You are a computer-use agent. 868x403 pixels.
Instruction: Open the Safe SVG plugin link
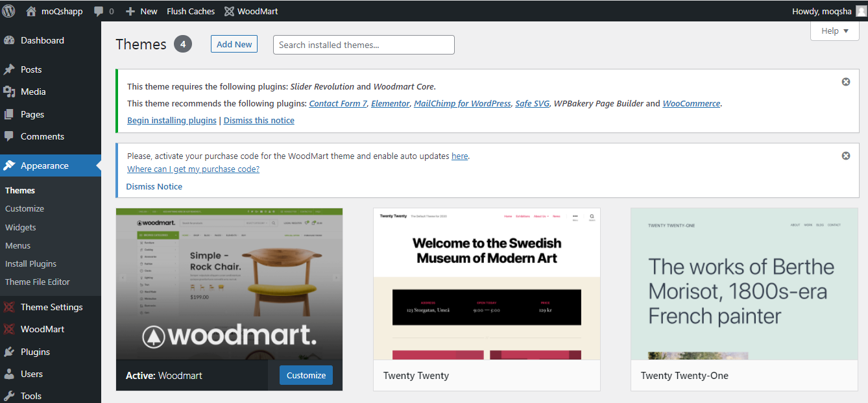pos(533,103)
